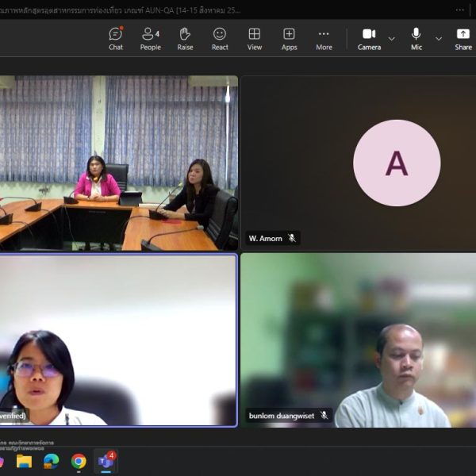Show the People participants list
The height and width of the screenshot is (476, 476).
click(150, 38)
